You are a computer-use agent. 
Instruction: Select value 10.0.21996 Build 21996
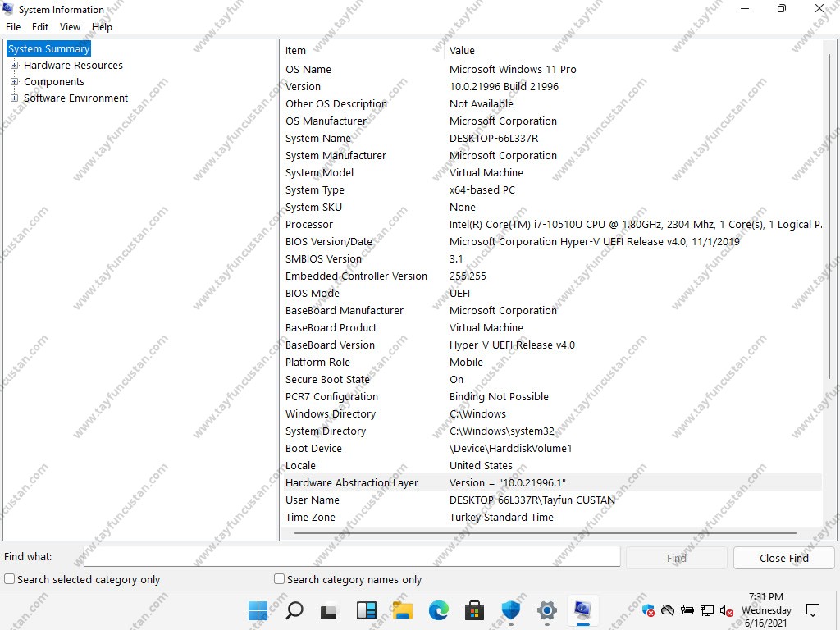504,86
